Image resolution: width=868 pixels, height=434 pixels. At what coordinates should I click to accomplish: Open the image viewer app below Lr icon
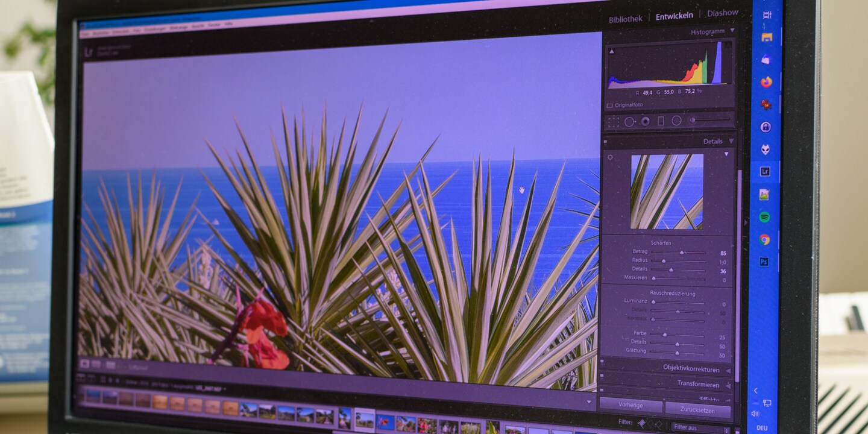click(764, 194)
